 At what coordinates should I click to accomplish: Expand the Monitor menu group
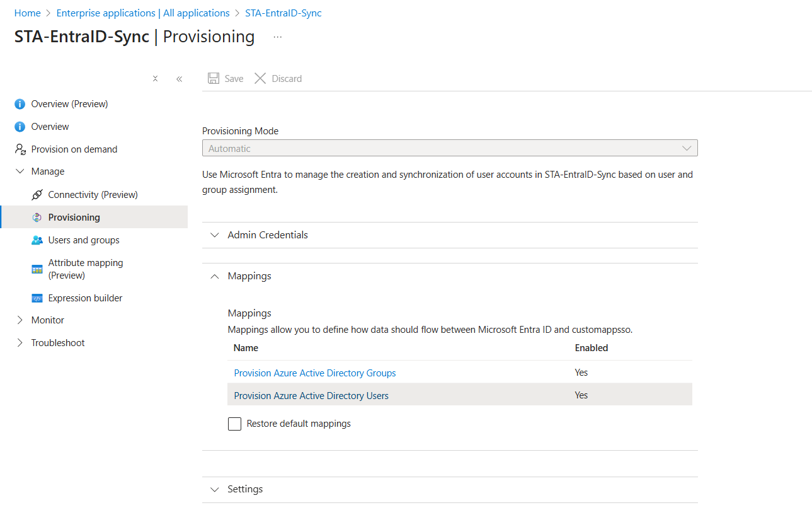tap(20, 320)
